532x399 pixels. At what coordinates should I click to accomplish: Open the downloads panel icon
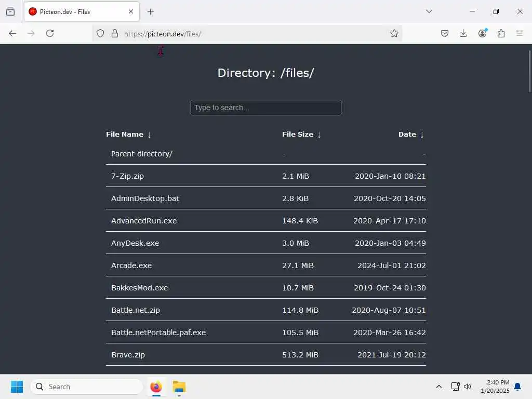coord(463,33)
